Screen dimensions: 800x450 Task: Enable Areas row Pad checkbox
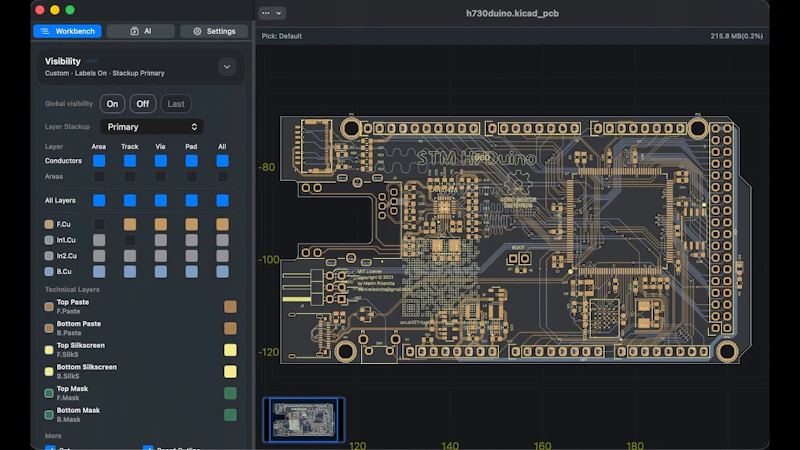pos(191,177)
